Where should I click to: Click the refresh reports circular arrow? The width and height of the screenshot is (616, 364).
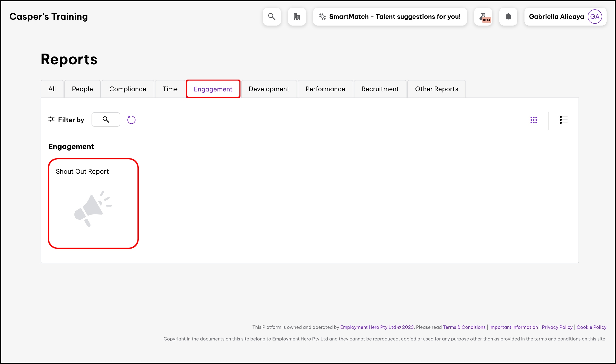coord(131,120)
